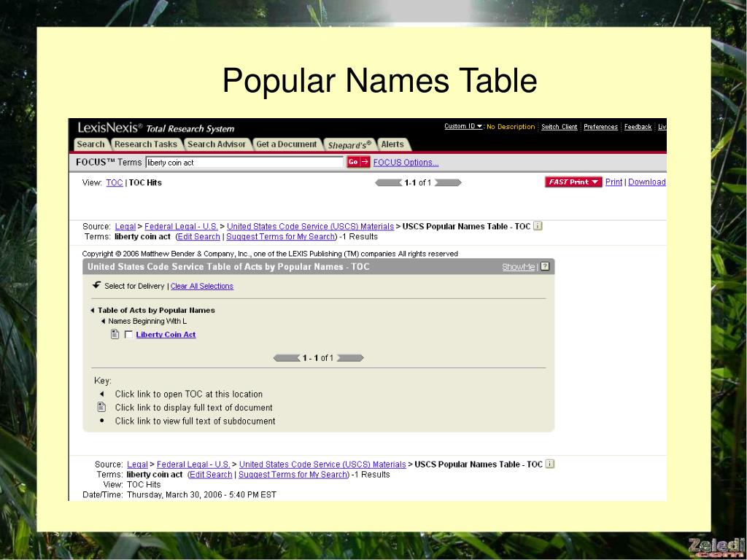The height and width of the screenshot is (560, 747).
Task: Open the Search tab
Action: [x=90, y=144]
